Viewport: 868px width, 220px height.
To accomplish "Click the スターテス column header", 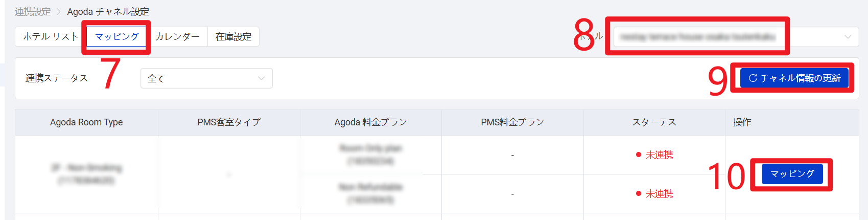I will (654, 122).
